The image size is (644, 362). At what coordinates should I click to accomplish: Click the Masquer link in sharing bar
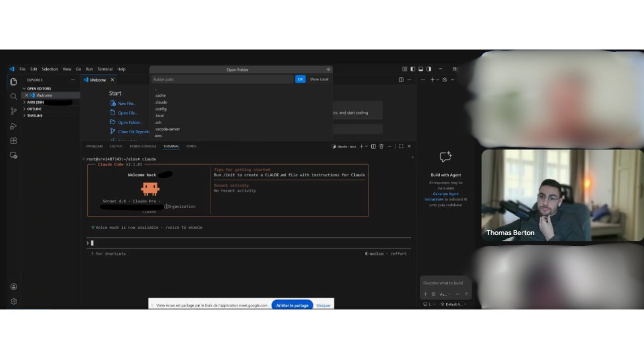coord(324,305)
